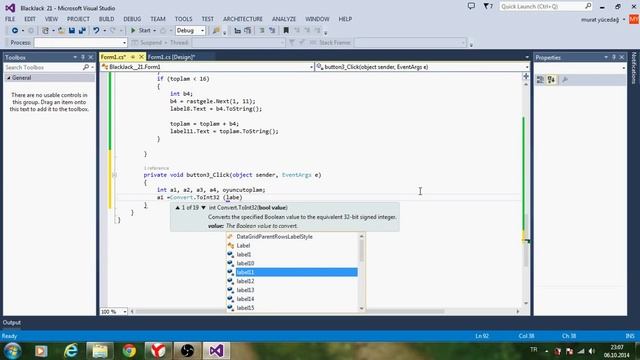Click the Quick Launch search field
This screenshot has width=640, height=360.
pos(541,6)
